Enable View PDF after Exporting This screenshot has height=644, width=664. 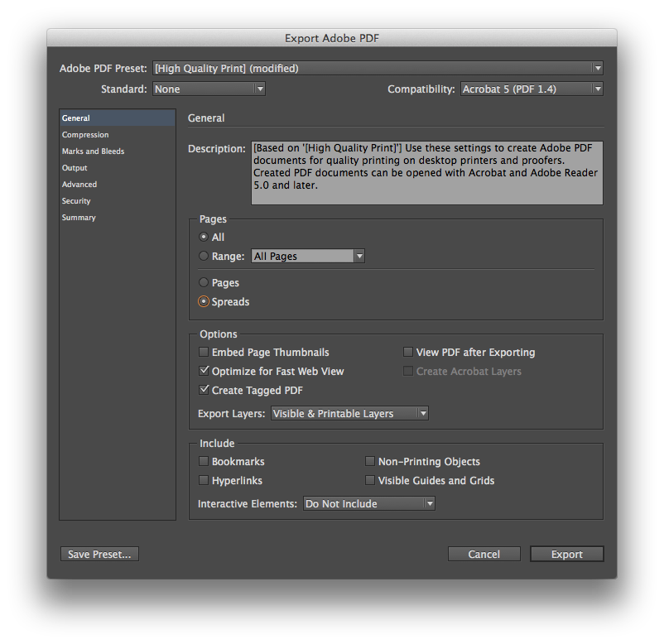[x=408, y=352]
